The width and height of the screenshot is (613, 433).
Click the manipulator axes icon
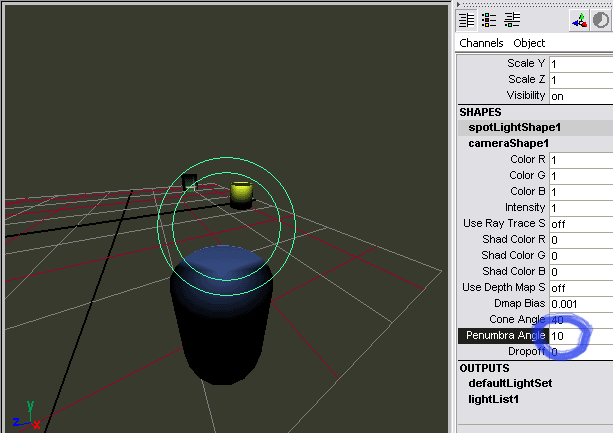point(579,20)
